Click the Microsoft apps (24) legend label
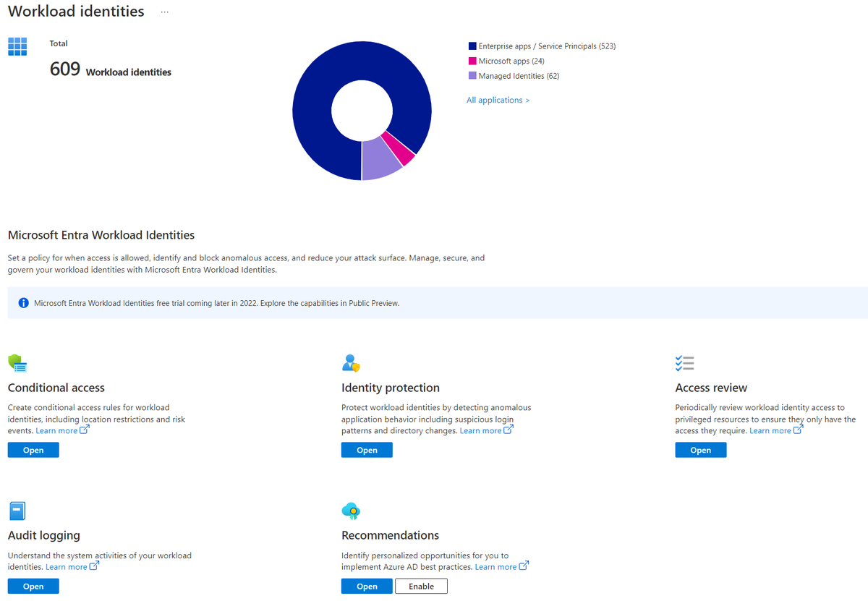Screen dimensions: 868x601 (x=511, y=61)
